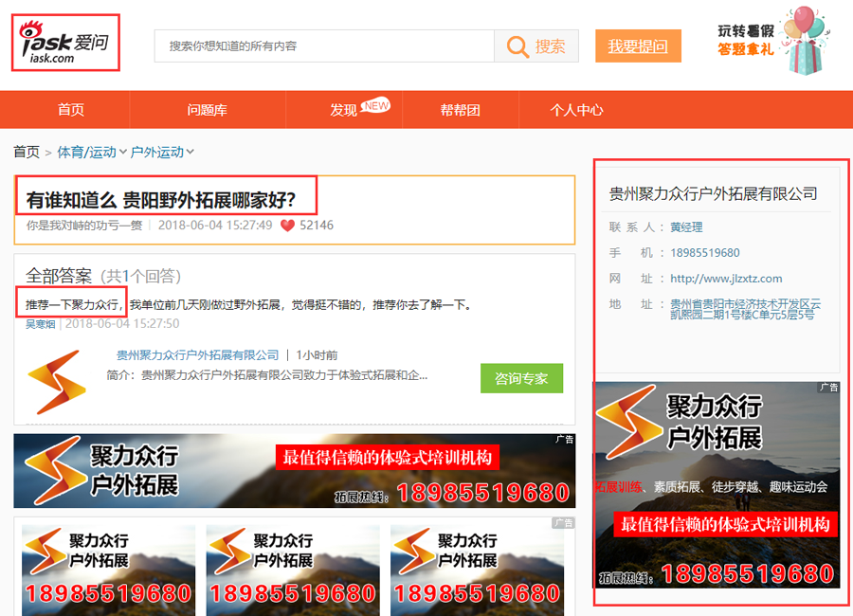This screenshot has height=616, width=853.
Task: Click the company address link in the sidebar
Action: 745,309
